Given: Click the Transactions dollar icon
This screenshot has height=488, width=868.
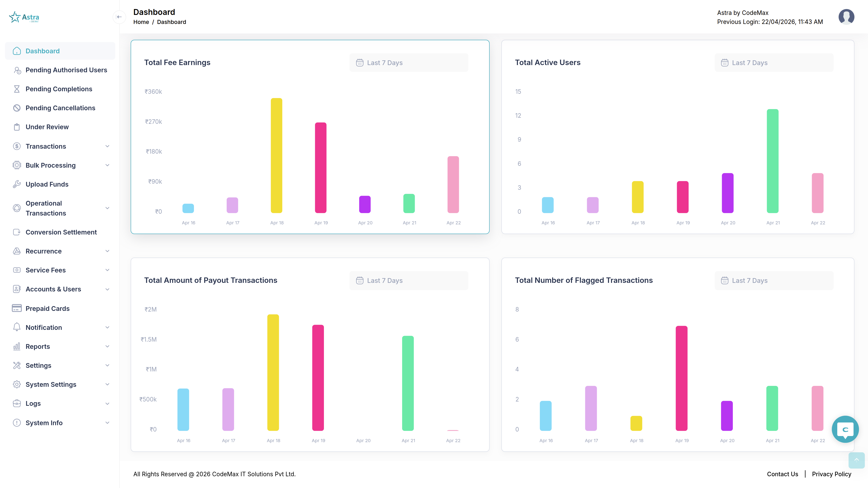Looking at the screenshot, I should coord(17,146).
